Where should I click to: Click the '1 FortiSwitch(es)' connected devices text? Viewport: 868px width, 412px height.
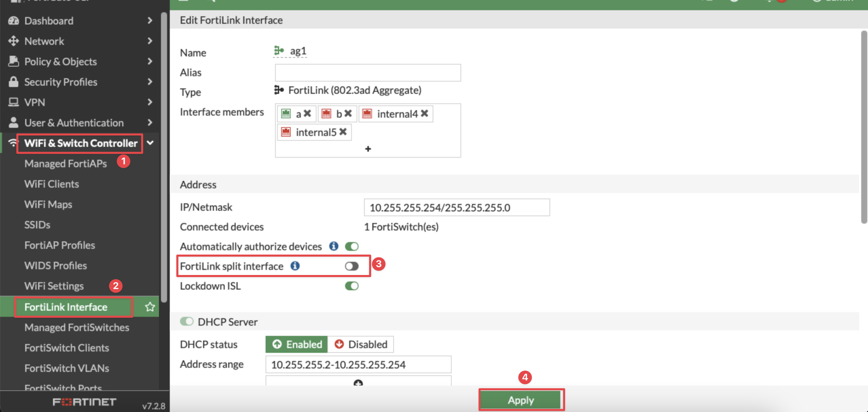pyautogui.click(x=401, y=227)
